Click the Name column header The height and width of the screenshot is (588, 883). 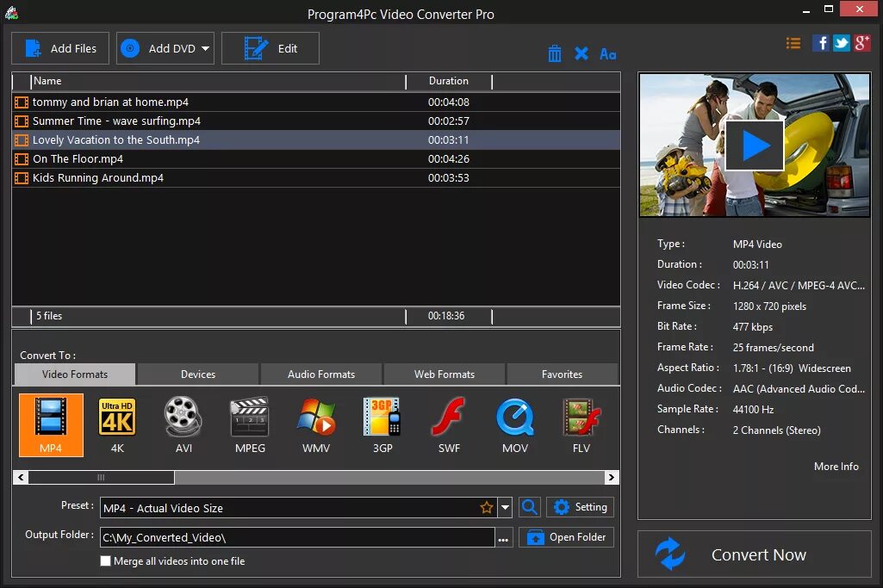click(x=218, y=81)
